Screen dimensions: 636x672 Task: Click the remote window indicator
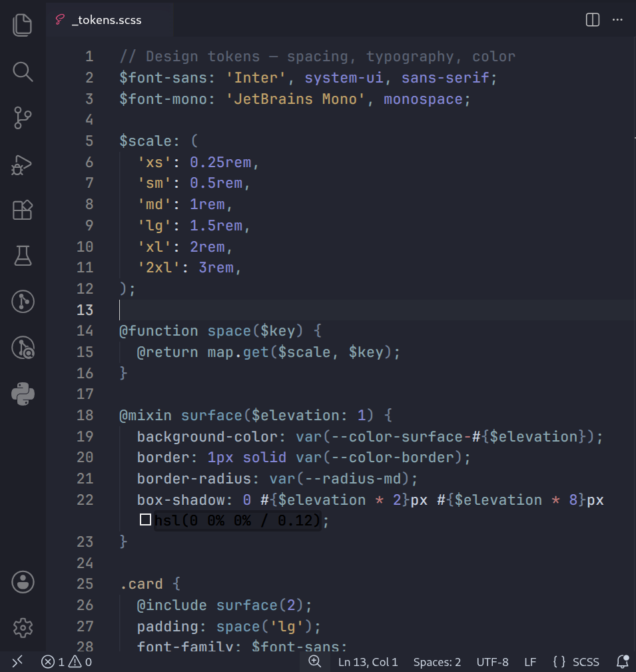pyautogui.click(x=17, y=662)
